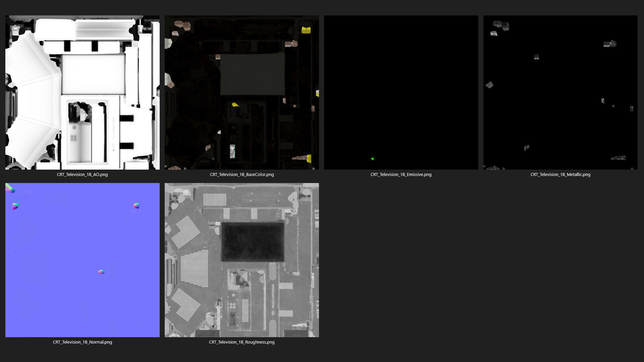Screen dimensions: 644x362
Task: Click the white screen rectangle in AO map
Action: click(x=93, y=74)
